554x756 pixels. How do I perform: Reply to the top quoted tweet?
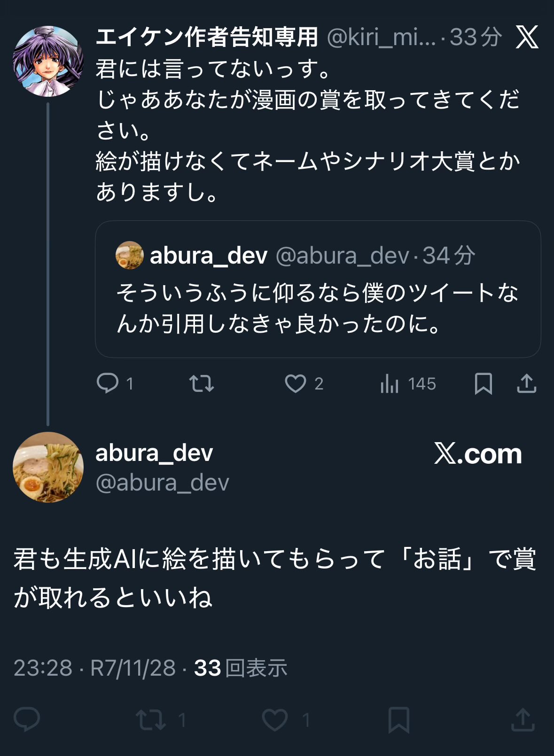[108, 383]
